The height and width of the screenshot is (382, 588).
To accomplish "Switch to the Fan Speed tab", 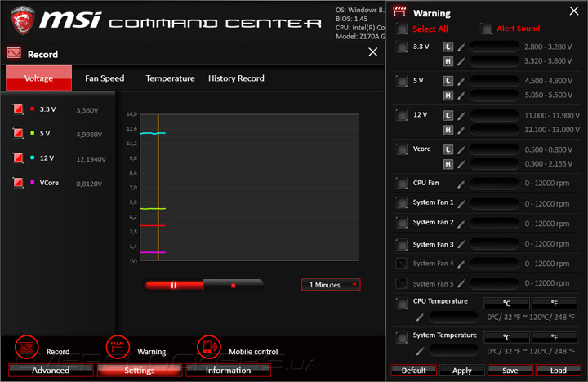I will click(x=105, y=78).
